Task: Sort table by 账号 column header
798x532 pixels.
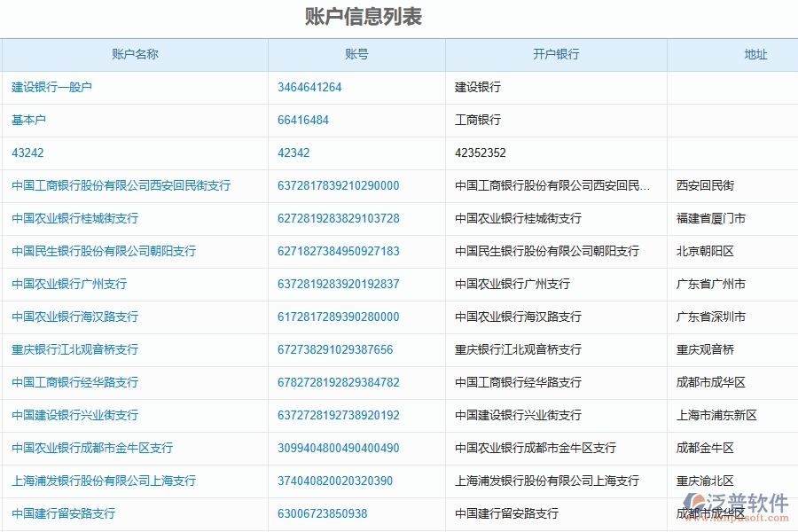Action: (x=356, y=54)
